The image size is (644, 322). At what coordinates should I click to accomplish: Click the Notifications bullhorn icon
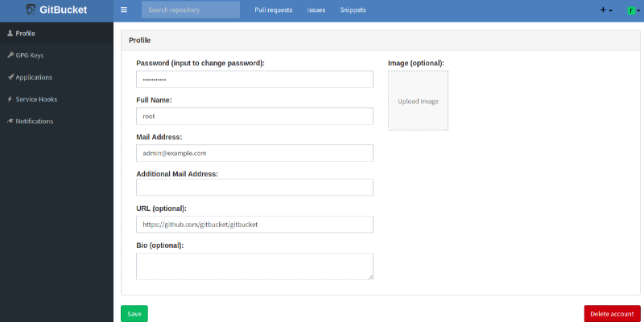[10, 121]
